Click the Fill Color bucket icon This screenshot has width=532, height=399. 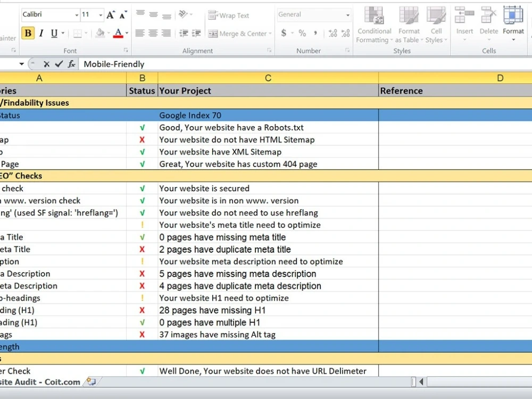click(x=100, y=33)
